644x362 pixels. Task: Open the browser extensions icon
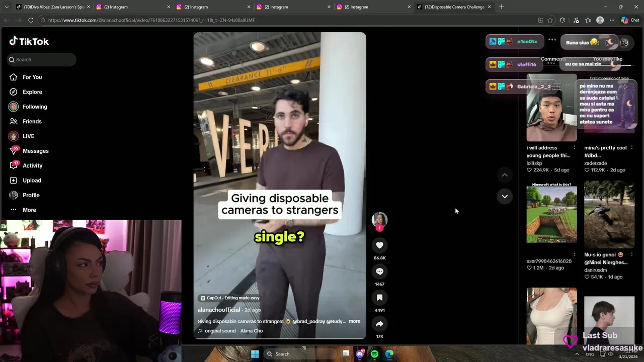click(x=562, y=20)
